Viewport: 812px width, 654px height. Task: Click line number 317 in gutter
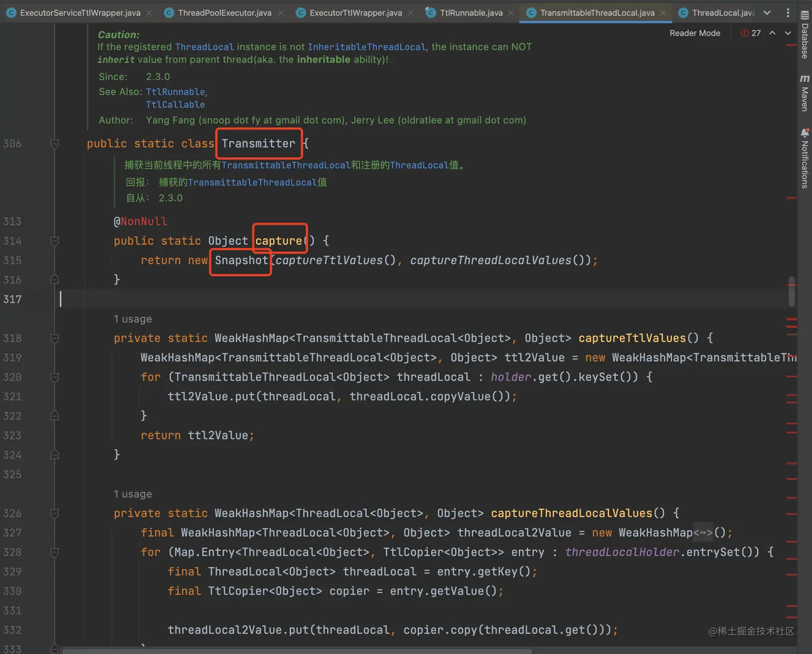coord(12,299)
